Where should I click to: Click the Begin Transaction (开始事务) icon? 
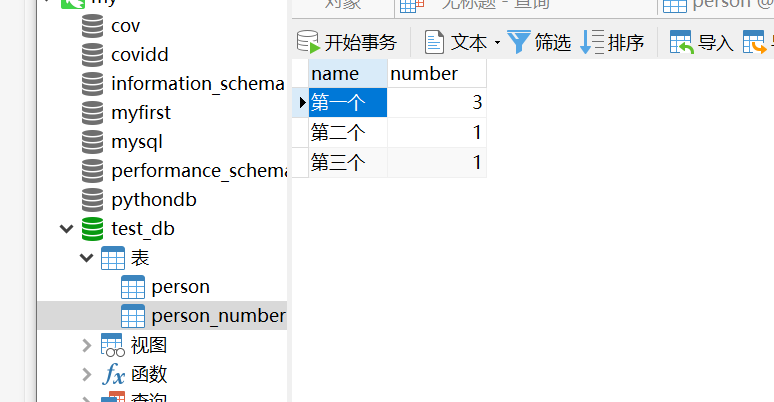[308, 42]
